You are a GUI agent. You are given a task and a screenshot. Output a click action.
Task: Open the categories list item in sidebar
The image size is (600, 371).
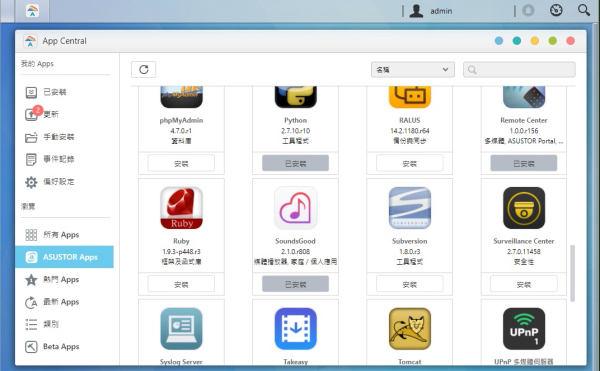64,324
